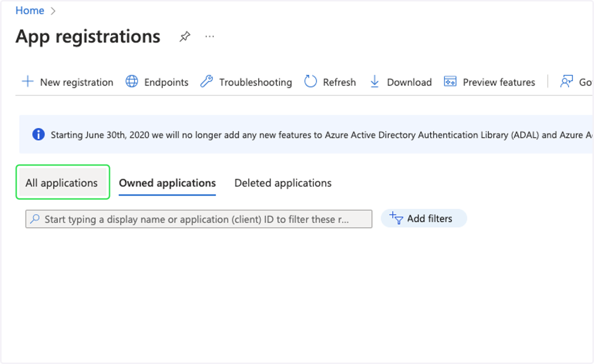Click the Refresh circular arrow icon
Viewport: 594px width, 364px height.
[x=310, y=82]
